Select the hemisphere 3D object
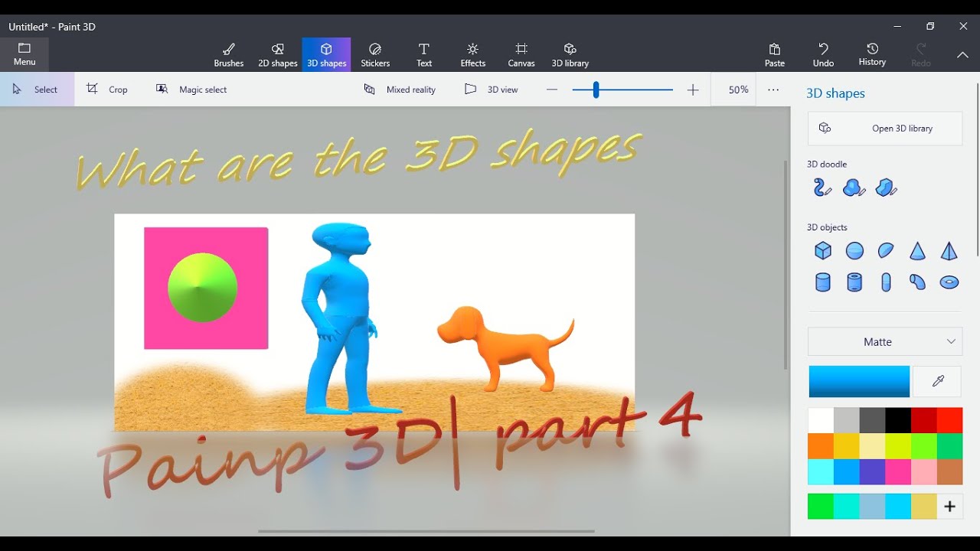Screen dimensions: 980x551 point(886,250)
